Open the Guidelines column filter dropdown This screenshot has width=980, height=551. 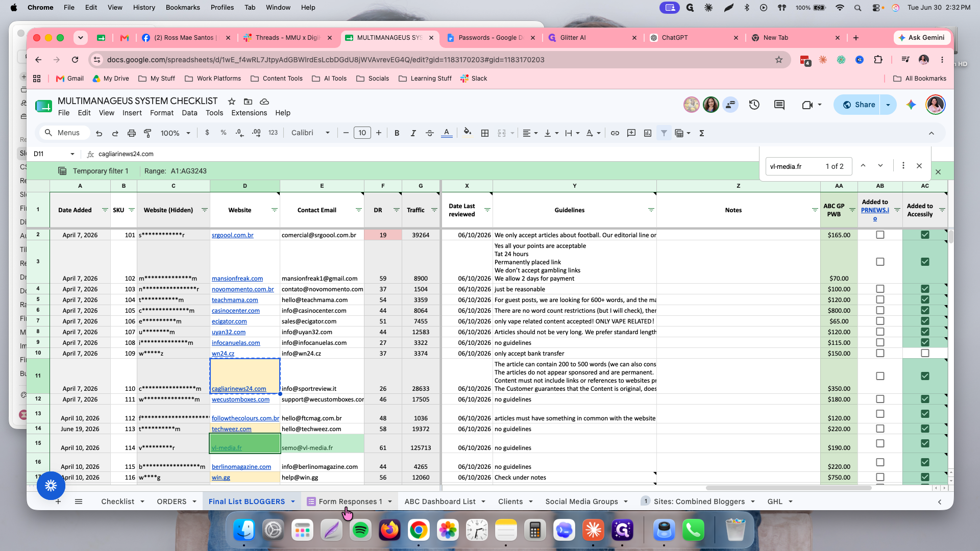pos(651,210)
